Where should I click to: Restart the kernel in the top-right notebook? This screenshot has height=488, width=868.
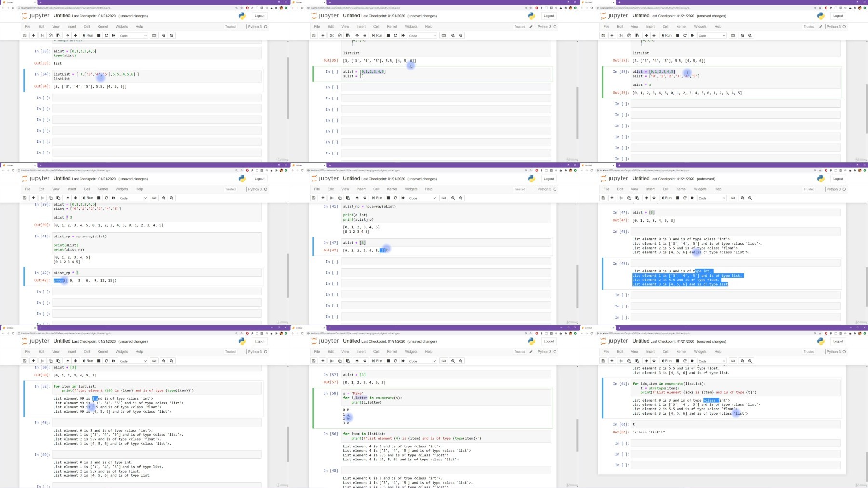tap(685, 35)
